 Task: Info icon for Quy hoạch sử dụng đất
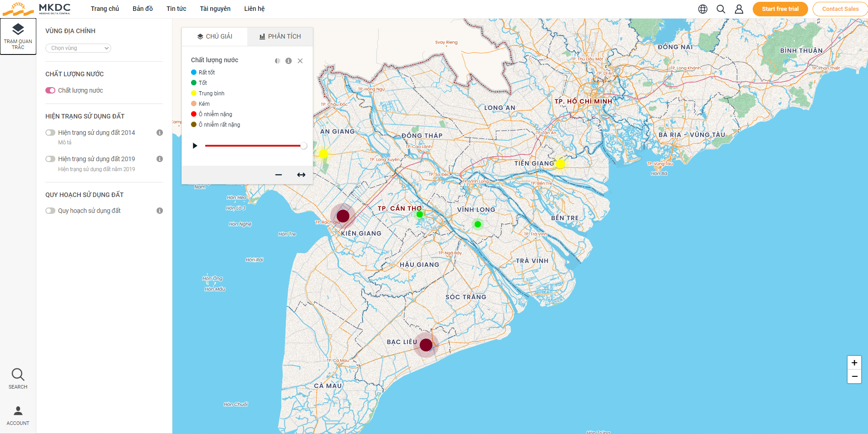point(160,211)
